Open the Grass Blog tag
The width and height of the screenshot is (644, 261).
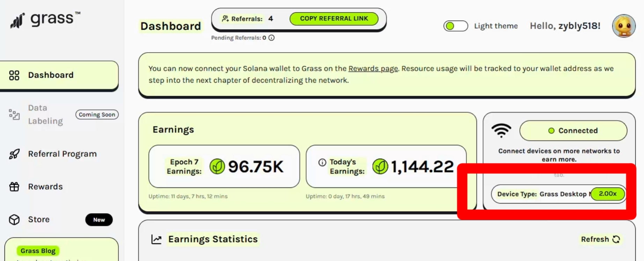click(x=38, y=251)
